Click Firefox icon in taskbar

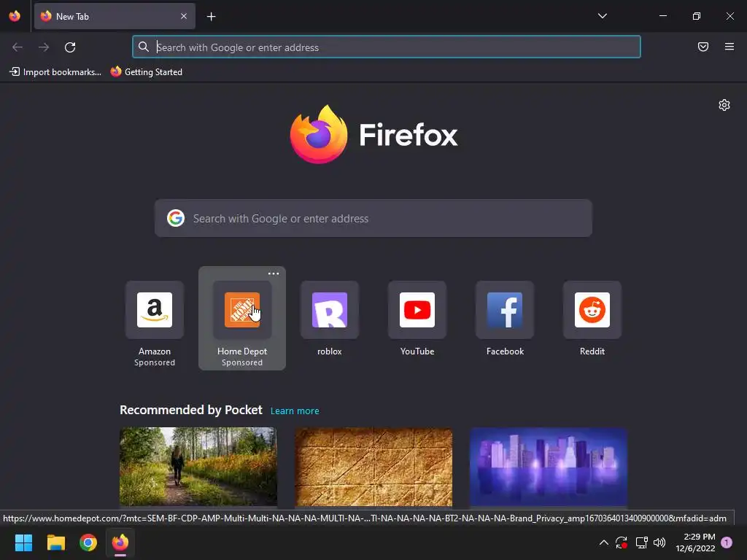pyautogui.click(x=120, y=542)
